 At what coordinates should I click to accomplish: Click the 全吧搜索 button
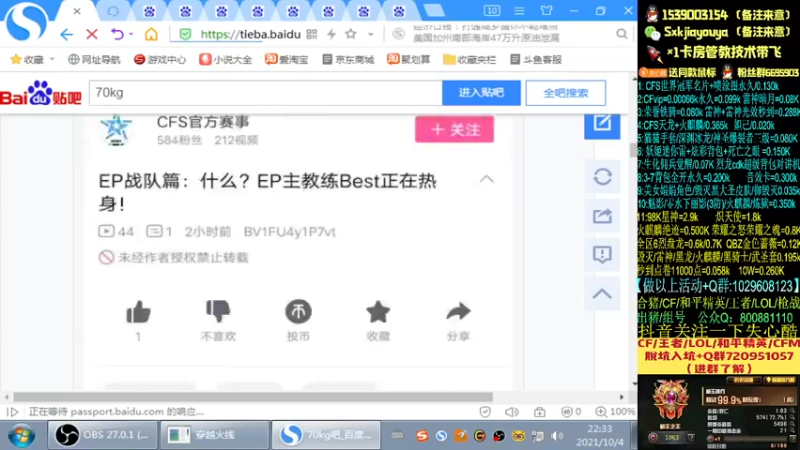coord(566,93)
